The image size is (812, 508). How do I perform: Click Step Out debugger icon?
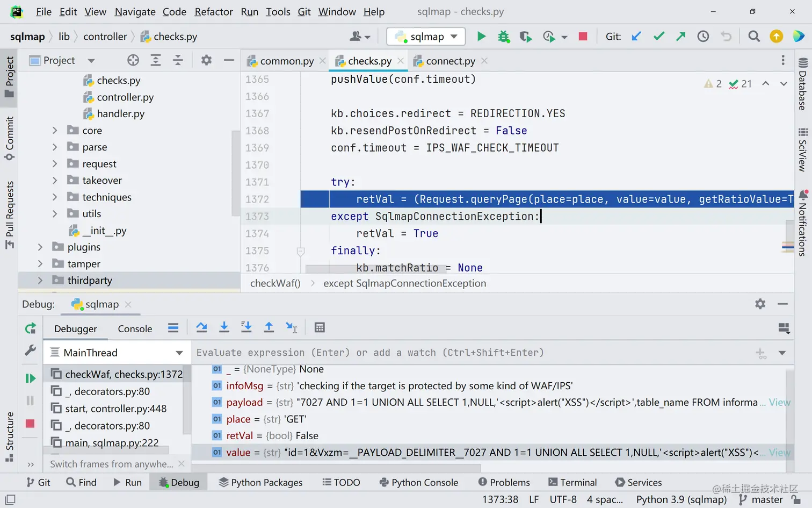coord(269,327)
